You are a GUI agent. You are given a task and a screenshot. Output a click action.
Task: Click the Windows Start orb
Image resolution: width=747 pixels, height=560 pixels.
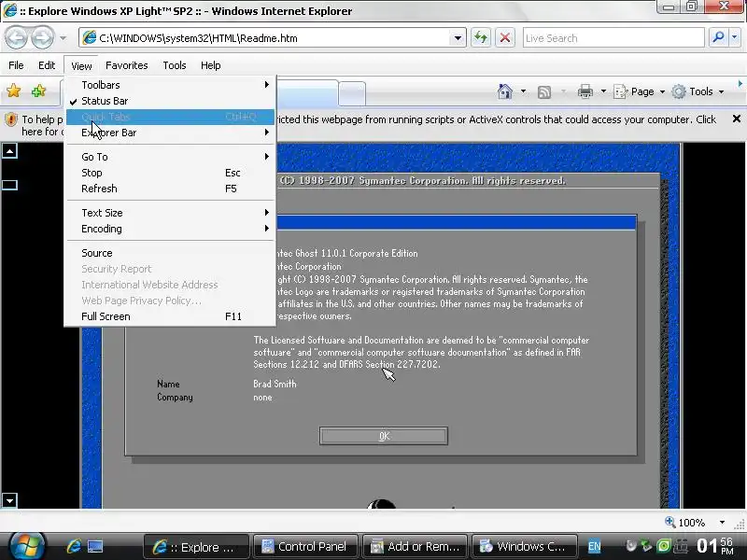[27, 546]
